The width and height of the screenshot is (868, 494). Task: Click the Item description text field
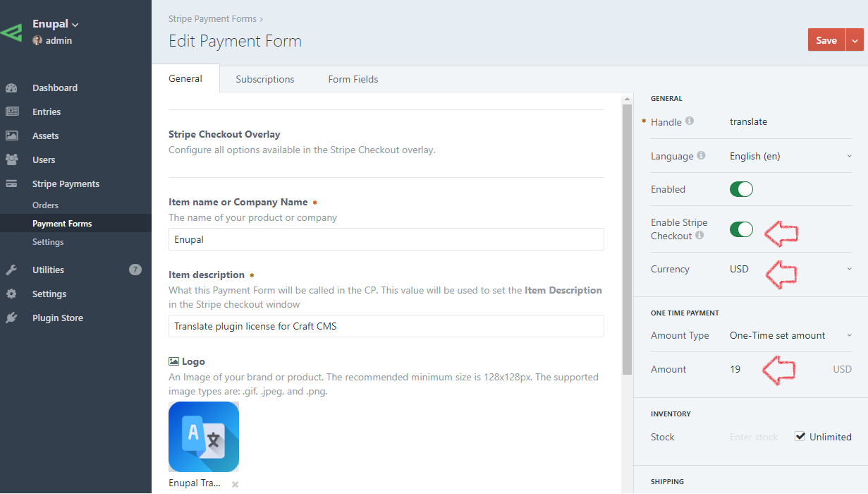386,326
